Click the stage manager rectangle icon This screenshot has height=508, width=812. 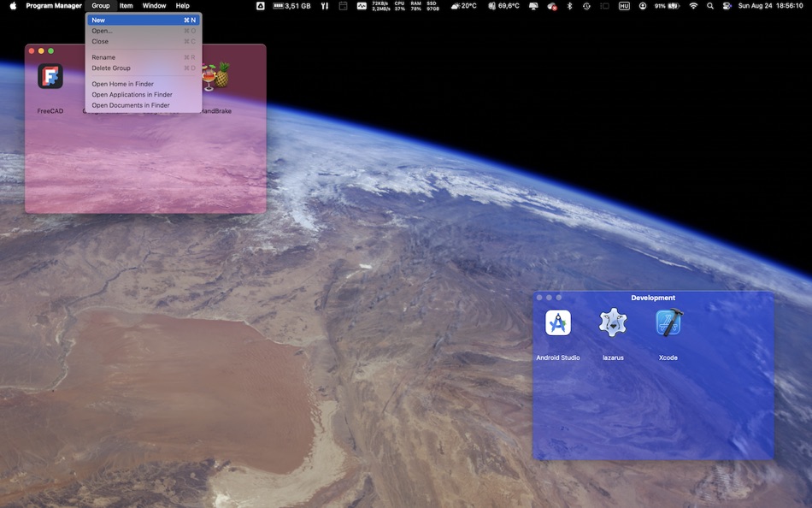604,6
